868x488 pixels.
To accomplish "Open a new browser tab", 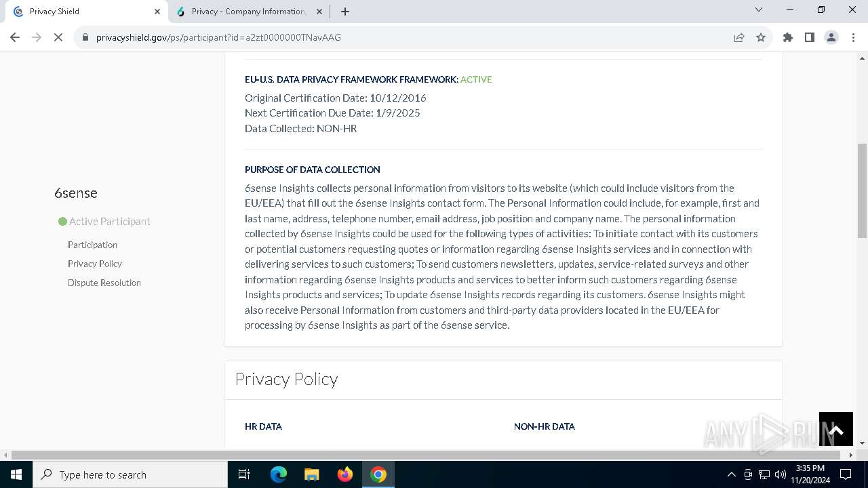I will 345,11.
